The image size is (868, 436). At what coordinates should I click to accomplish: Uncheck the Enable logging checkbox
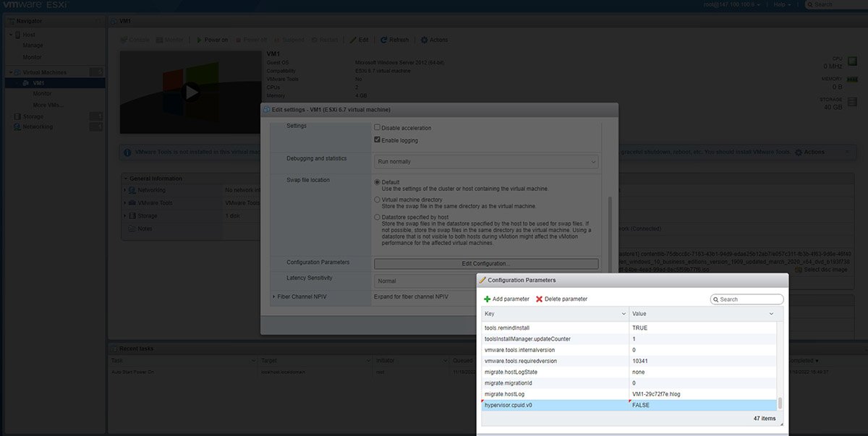pyautogui.click(x=377, y=140)
